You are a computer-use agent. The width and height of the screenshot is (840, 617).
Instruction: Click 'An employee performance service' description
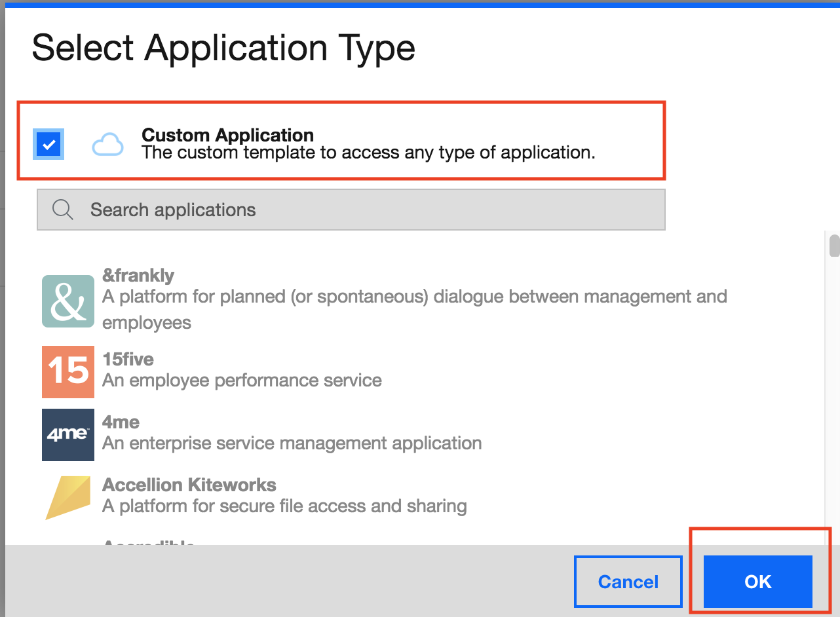[242, 380]
